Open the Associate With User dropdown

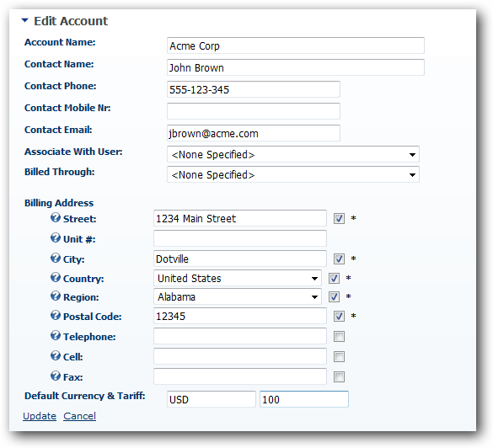coord(293,154)
